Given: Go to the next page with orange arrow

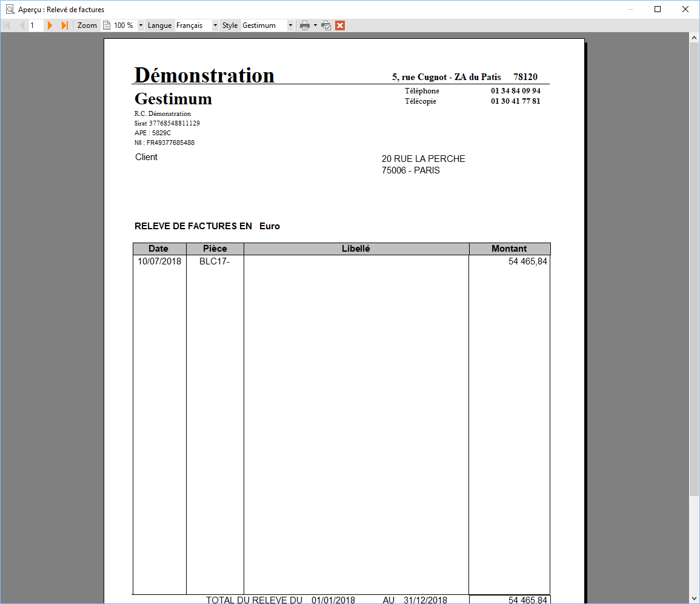Looking at the screenshot, I should tap(50, 25).
